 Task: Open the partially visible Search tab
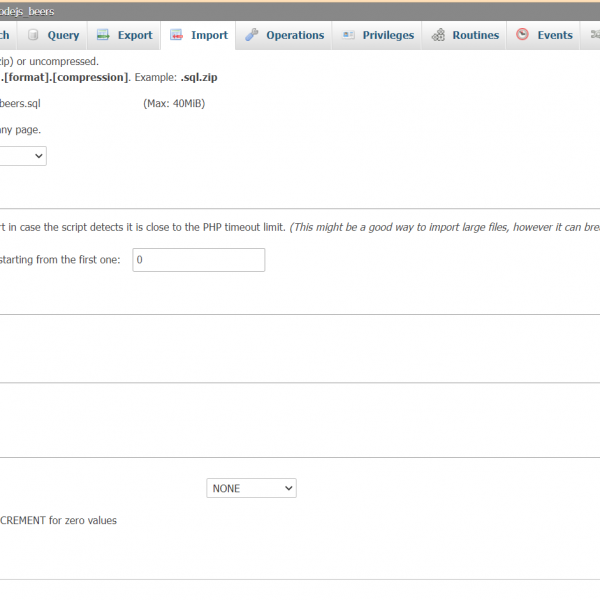(5, 35)
